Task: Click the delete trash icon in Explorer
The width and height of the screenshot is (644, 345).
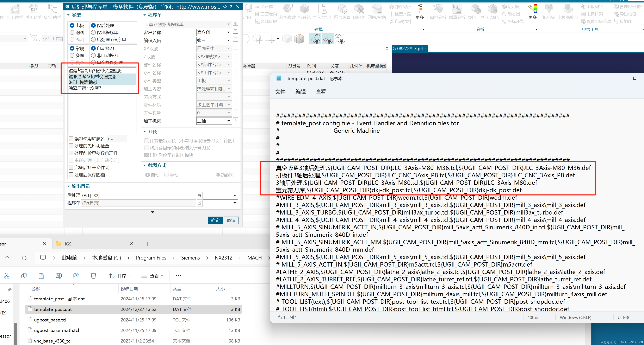Action: [x=93, y=276]
